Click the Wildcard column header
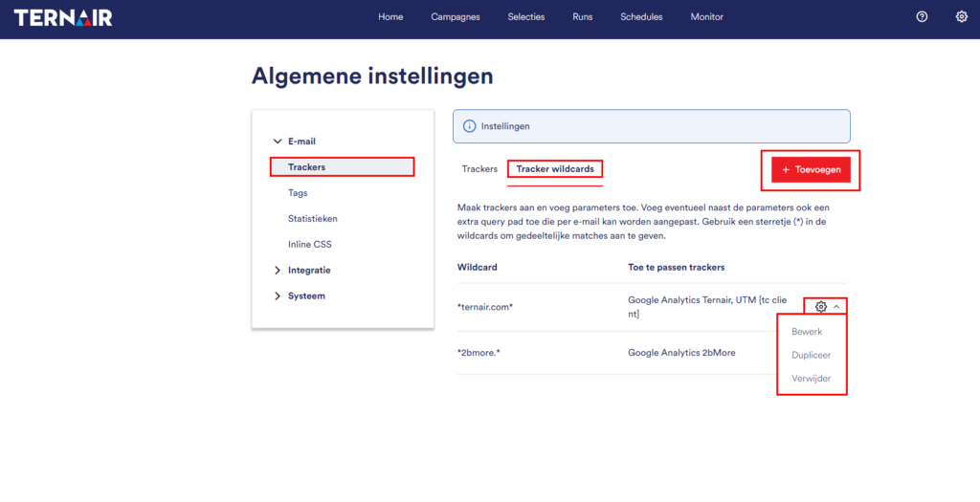Screen dimensions: 980x502 [477, 267]
